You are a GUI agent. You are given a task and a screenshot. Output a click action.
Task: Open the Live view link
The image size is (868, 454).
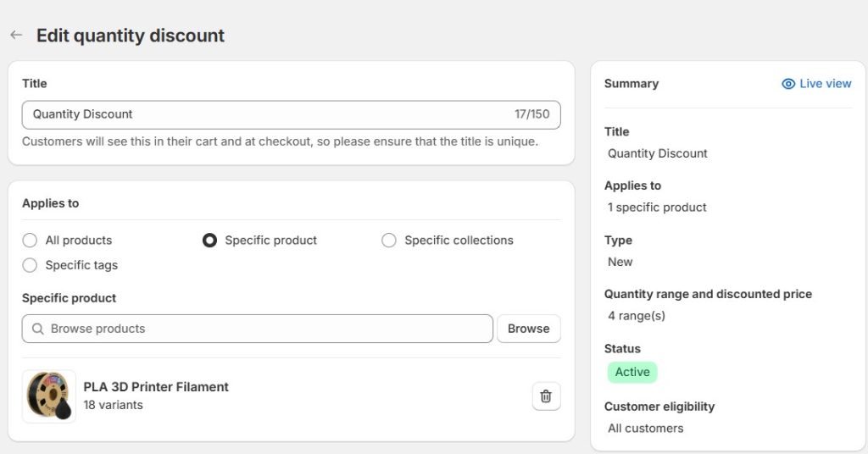(825, 84)
